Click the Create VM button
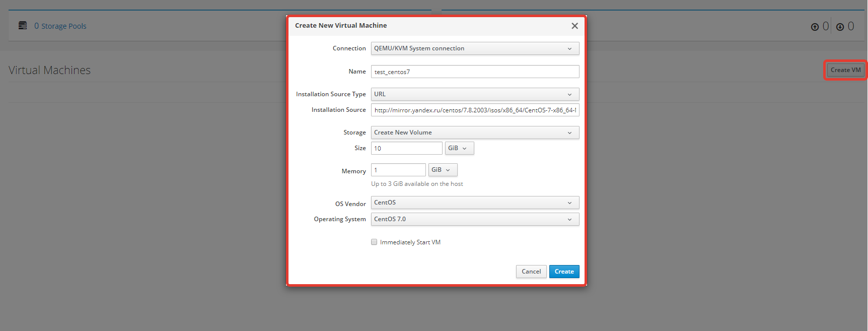 (x=845, y=70)
